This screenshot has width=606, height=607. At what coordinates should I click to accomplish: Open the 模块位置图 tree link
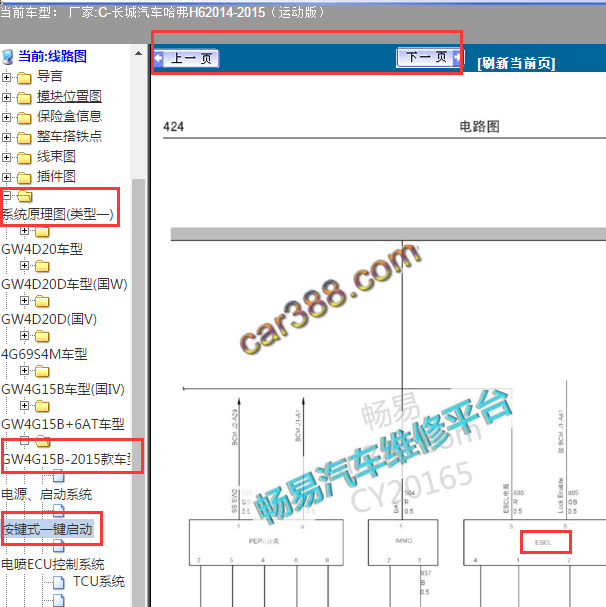[69, 96]
